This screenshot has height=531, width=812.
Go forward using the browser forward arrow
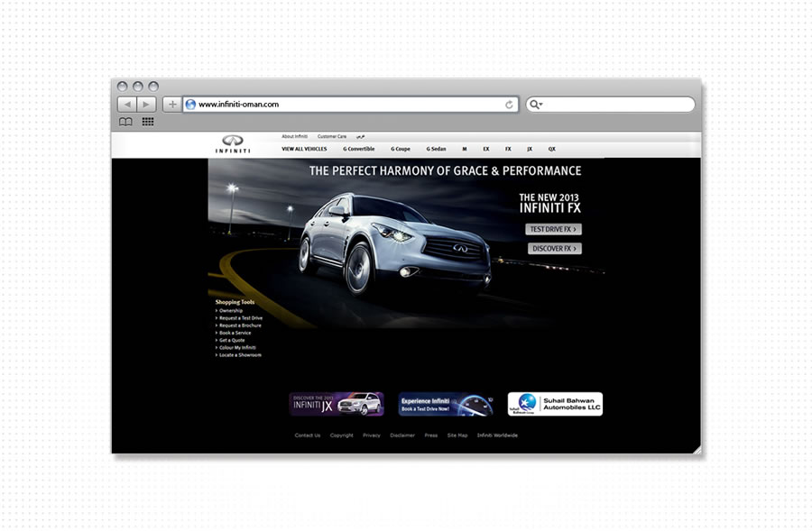tap(146, 105)
